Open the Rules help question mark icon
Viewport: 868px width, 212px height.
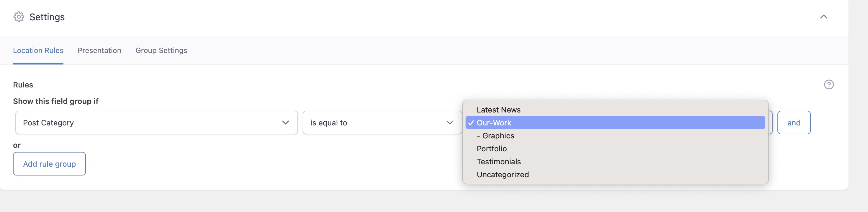pyautogui.click(x=828, y=85)
